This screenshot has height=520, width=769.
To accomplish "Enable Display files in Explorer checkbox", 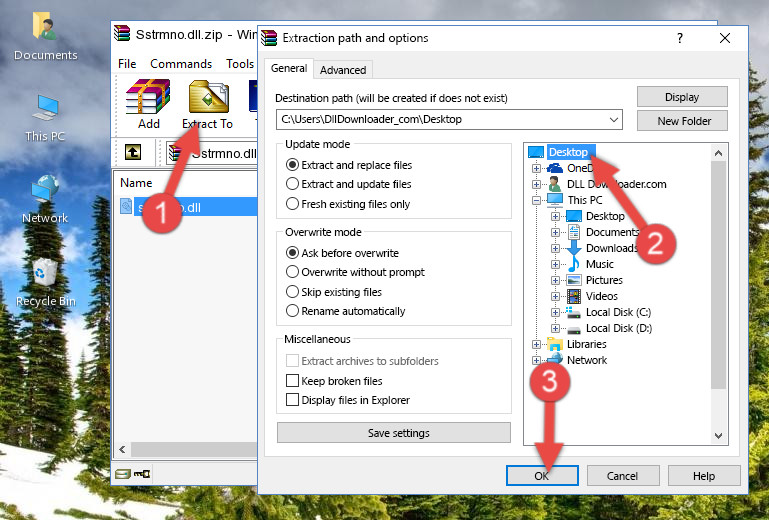I will [x=292, y=400].
